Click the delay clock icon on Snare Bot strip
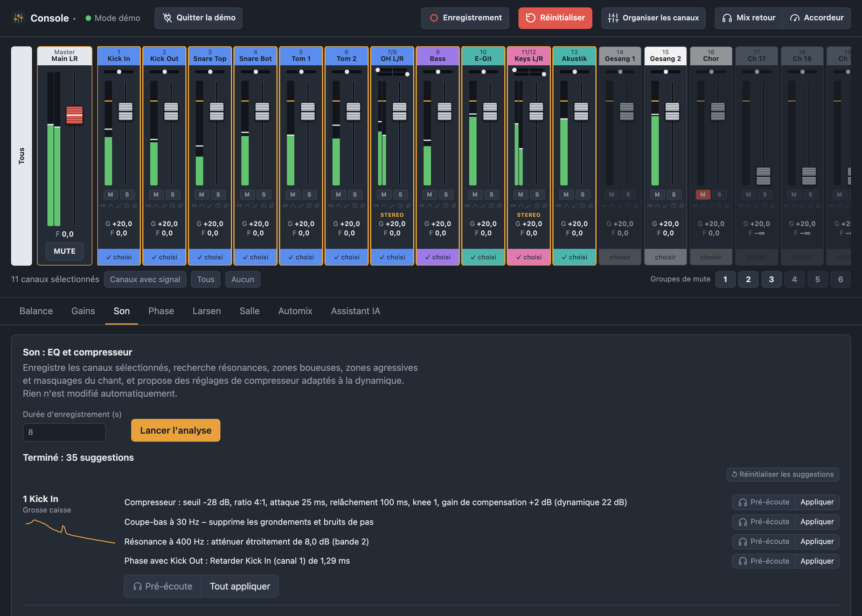 click(x=263, y=206)
